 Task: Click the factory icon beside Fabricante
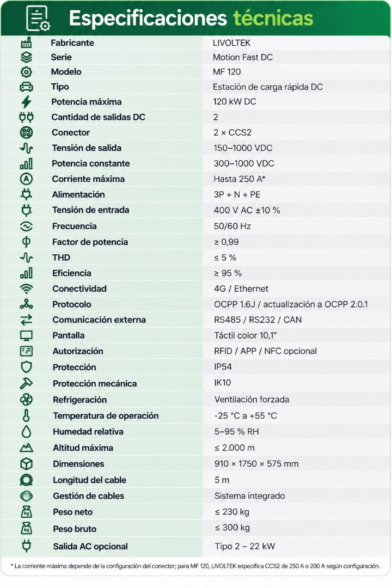pos(26,43)
